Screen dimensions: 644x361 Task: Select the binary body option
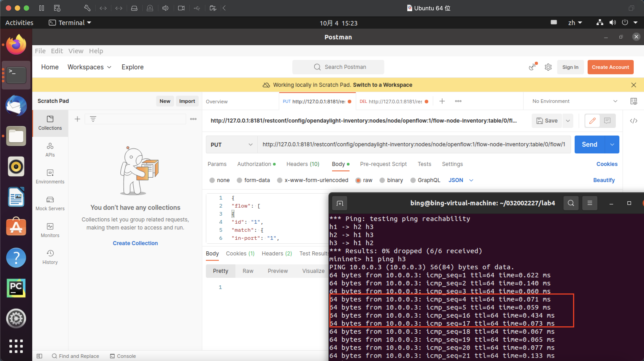382,180
